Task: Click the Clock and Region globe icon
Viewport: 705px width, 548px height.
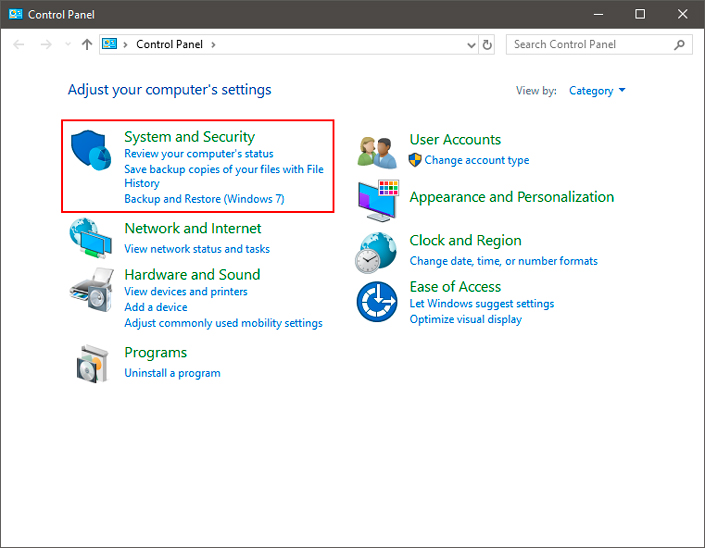Action: [x=376, y=253]
